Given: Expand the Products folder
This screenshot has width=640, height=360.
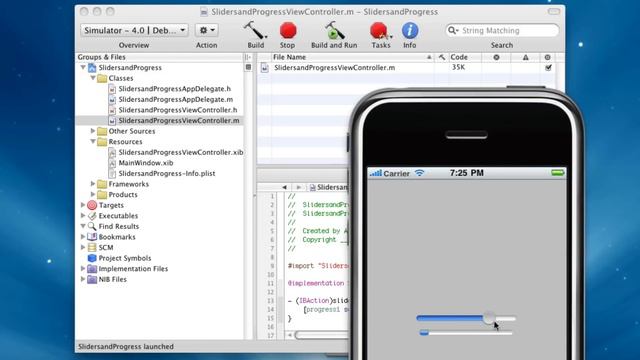Looking at the screenshot, I should (x=93, y=195).
